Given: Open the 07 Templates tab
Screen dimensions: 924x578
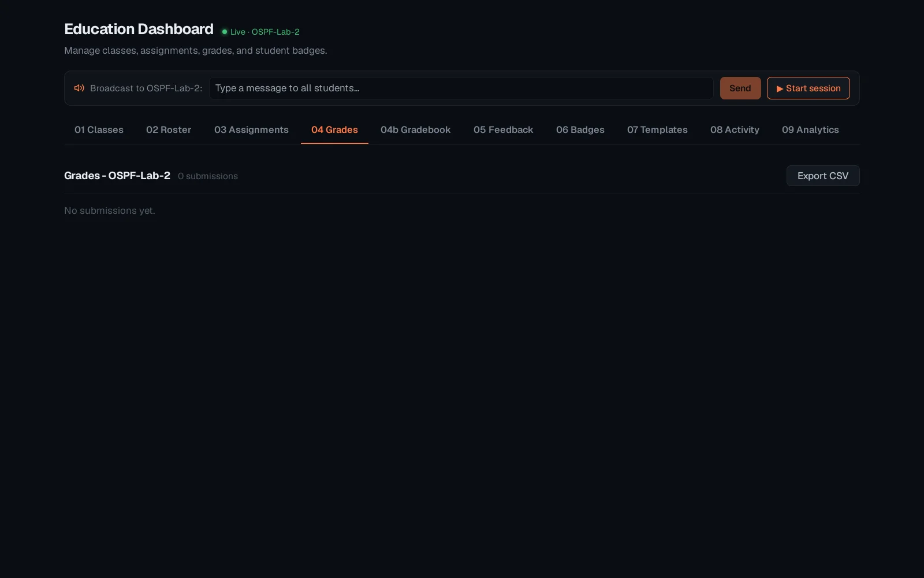Looking at the screenshot, I should pos(657,129).
